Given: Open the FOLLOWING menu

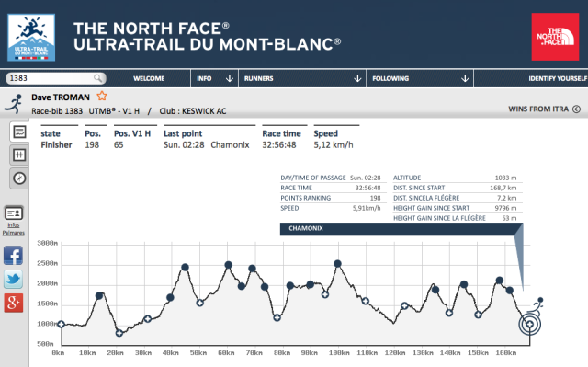Looking at the screenshot, I should coord(390,78).
